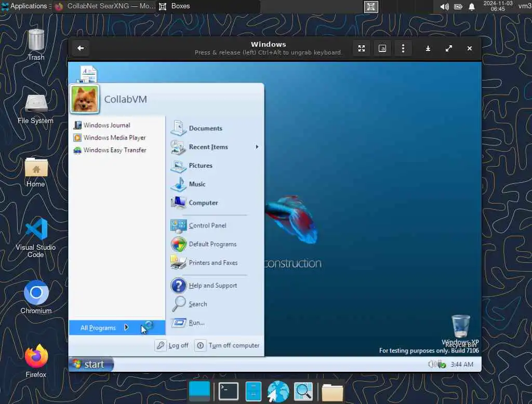
Task: Click the Windows start button
Action: coord(91,365)
